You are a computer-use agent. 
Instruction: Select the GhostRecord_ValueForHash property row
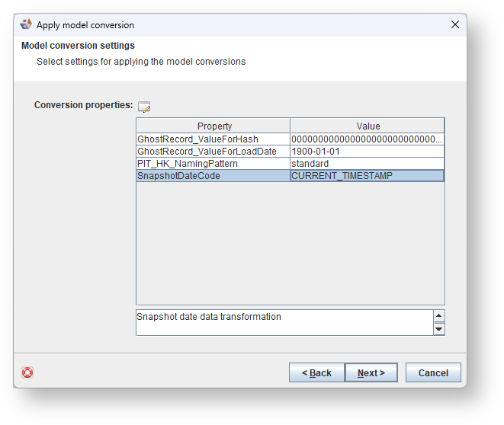tap(213, 139)
